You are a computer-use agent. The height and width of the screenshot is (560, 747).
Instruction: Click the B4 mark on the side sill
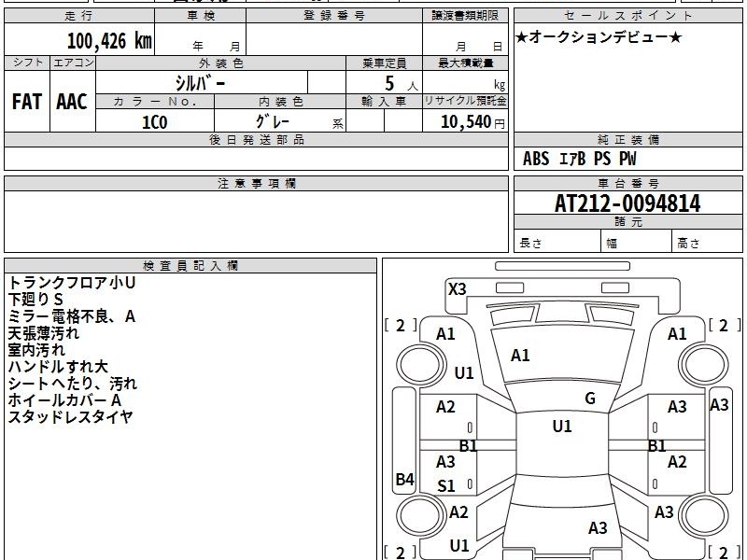[x=405, y=480]
